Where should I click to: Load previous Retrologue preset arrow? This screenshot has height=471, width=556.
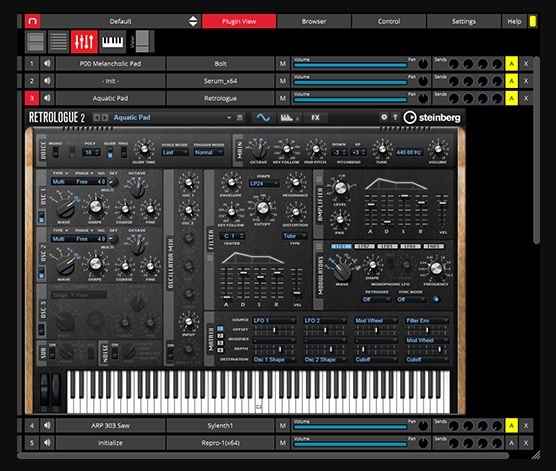(96, 117)
